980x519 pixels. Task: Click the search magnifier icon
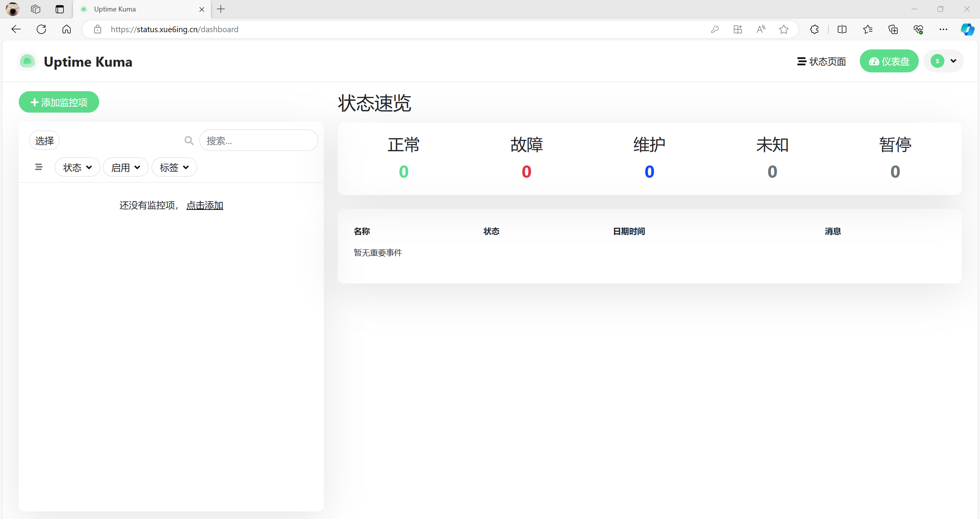point(189,141)
